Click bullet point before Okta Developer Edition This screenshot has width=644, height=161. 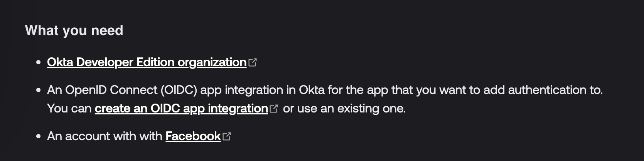coord(38,62)
